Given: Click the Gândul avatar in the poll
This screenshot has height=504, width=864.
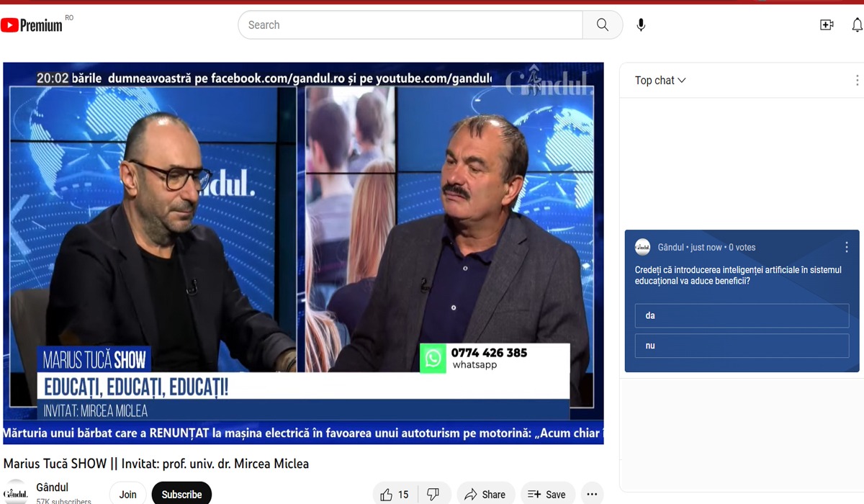Looking at the screenshot, I should tap(642, 247).
